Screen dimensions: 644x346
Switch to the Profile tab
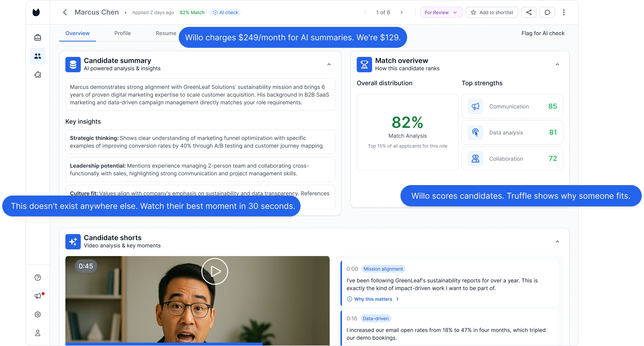tap(122, 33)
